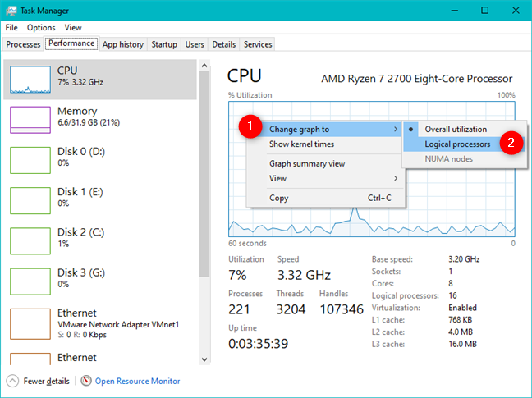
Task: Maximize the Task Manager window
Action: (485, 11)
